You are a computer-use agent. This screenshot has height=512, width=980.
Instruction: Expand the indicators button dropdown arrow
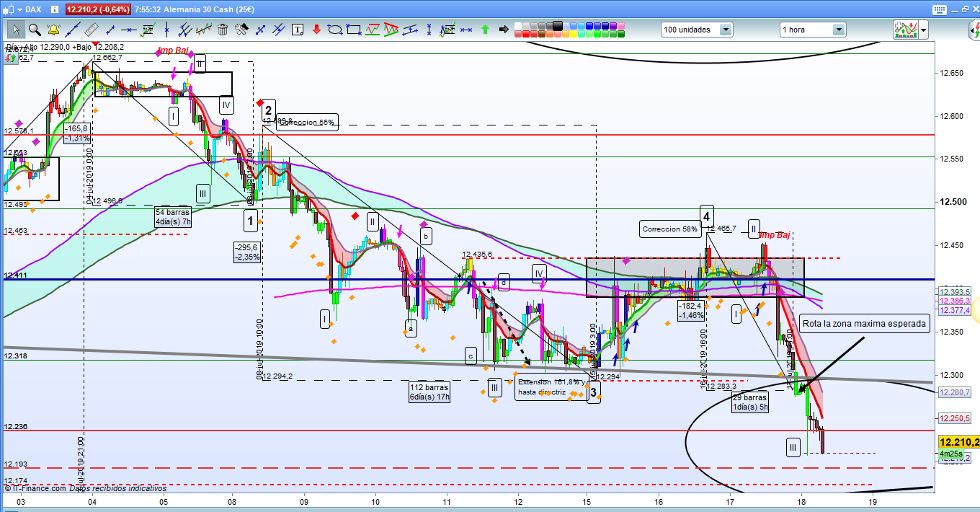coord(923,30)
